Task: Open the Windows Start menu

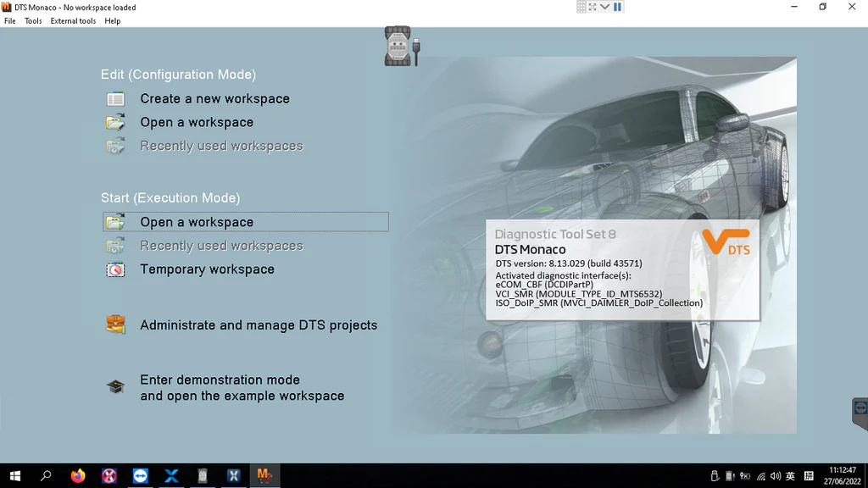Action: click(x=15, y=476)
